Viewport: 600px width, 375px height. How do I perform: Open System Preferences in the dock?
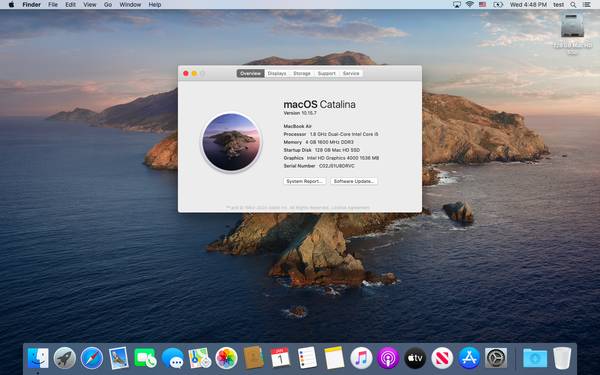point(496,358)
